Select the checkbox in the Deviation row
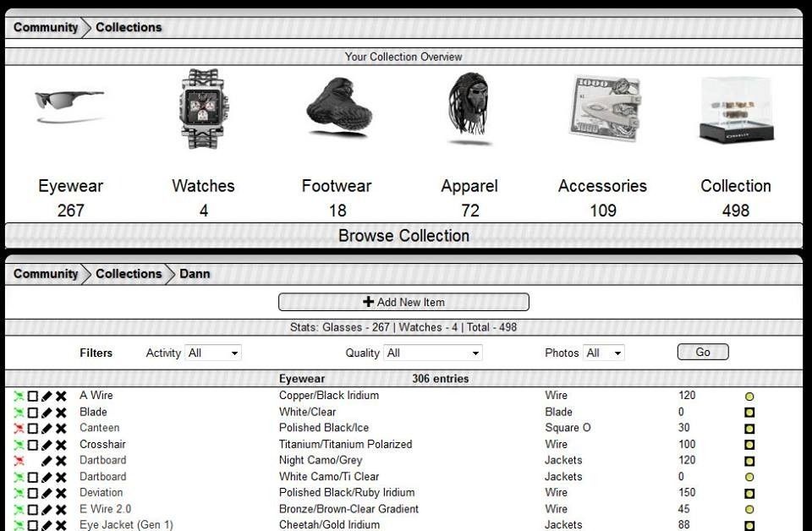Viewport: 812px width, 531px height. tap(33, 493)
